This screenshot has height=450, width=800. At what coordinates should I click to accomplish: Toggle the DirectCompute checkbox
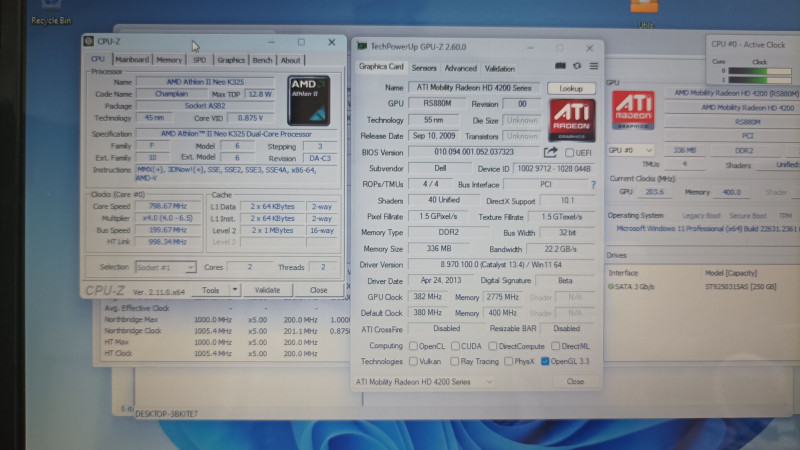tap(492, 346)
